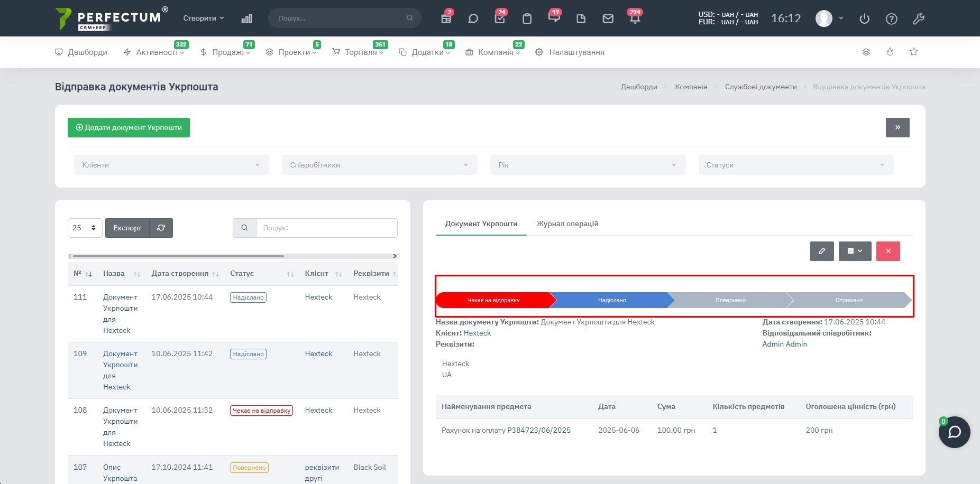This screenshot has height=484, width=980.
Task: Set status to Повернено step
Action: tap(730, 300)
